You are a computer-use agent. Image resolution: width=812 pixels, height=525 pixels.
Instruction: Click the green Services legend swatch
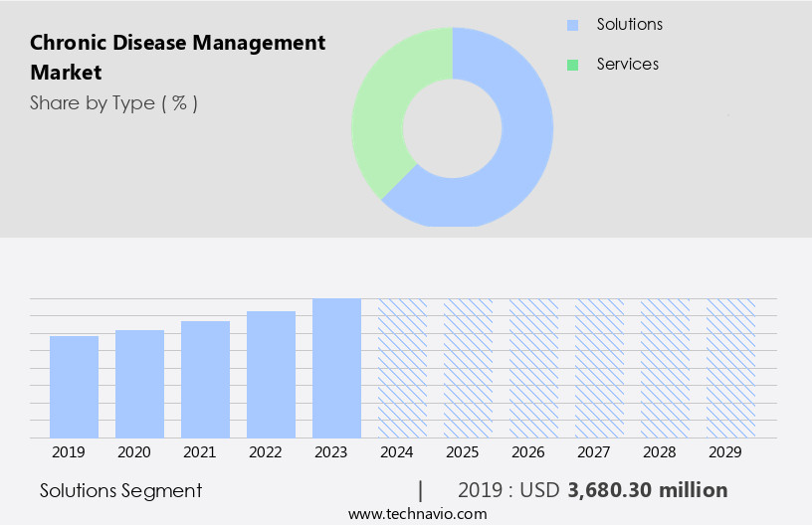coord(572,65)
